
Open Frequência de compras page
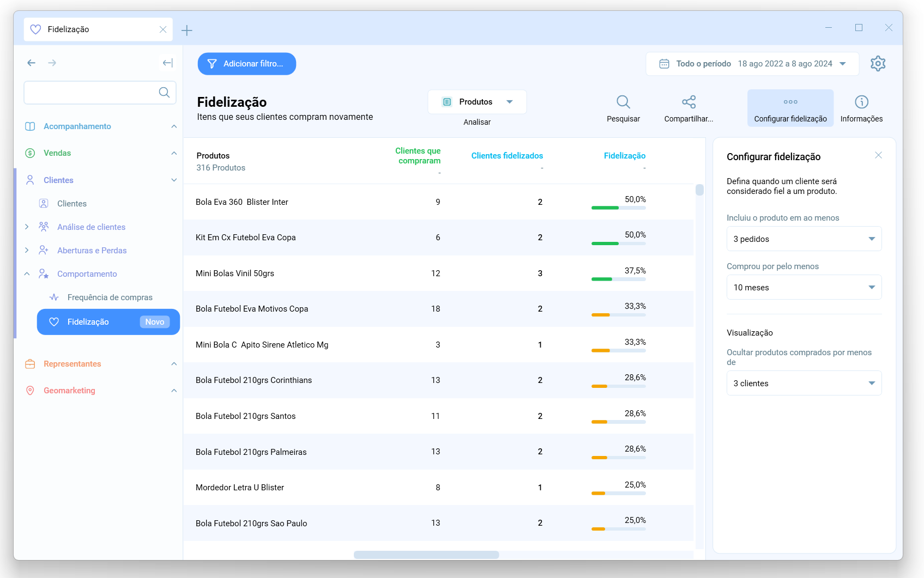(110, 297)
